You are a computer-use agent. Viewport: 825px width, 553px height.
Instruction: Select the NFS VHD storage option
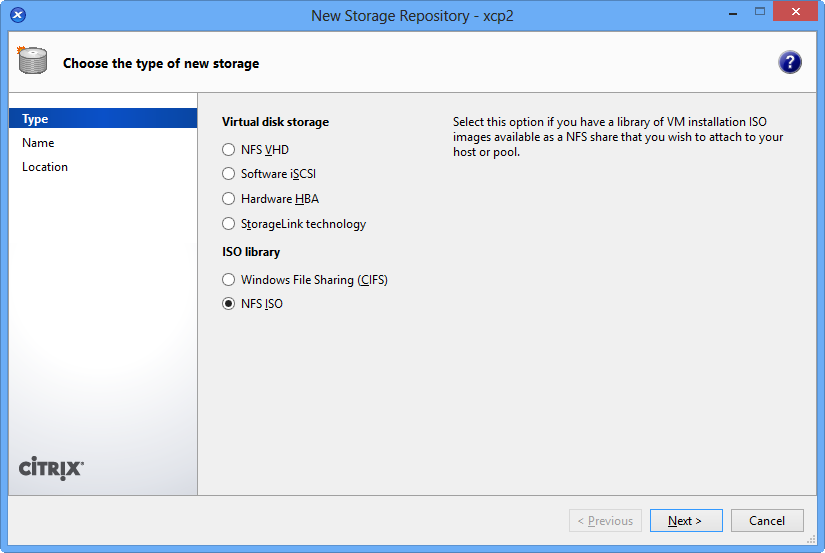[x=229, y=149]
